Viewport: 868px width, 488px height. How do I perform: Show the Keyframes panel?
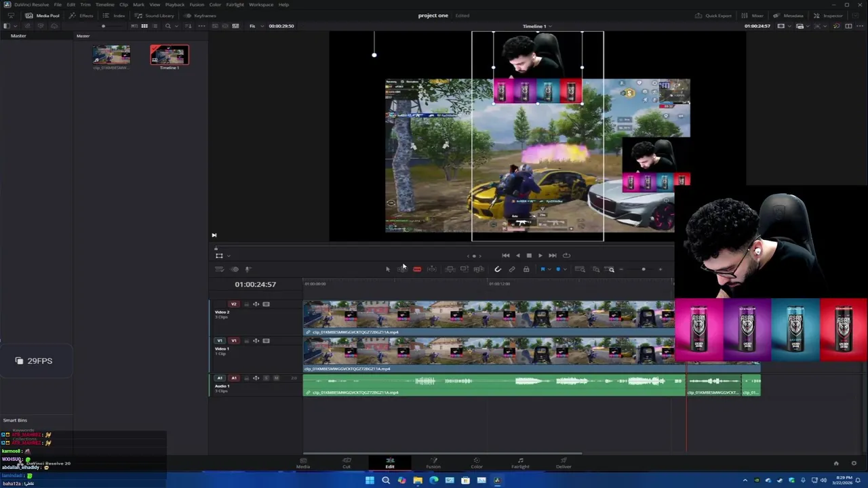(200, 16)
